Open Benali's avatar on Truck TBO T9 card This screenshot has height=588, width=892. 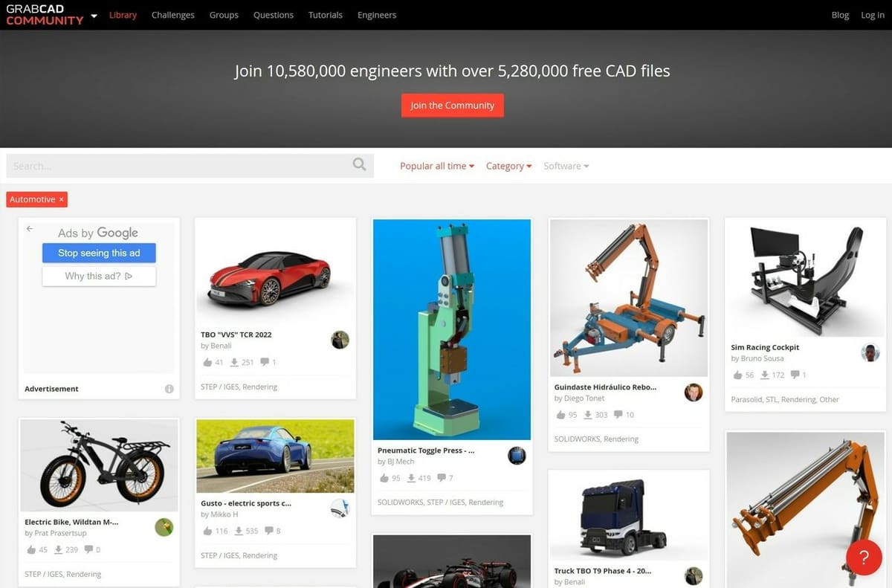694,576
